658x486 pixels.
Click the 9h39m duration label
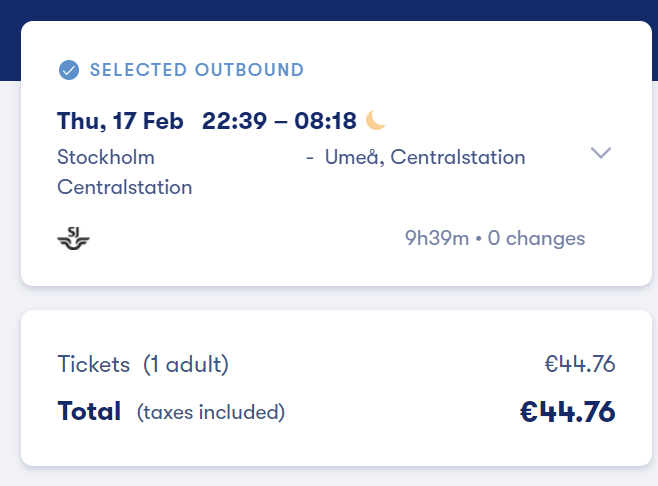437,239
